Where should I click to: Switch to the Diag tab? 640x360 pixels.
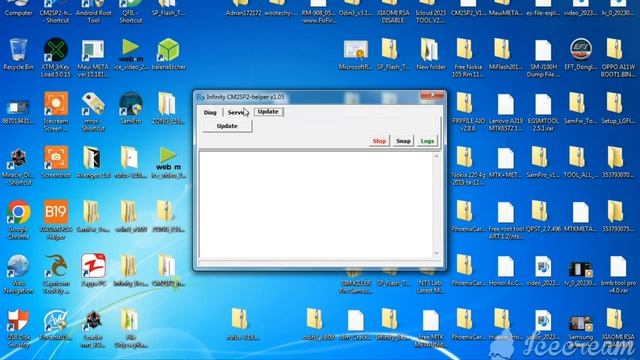210,112
